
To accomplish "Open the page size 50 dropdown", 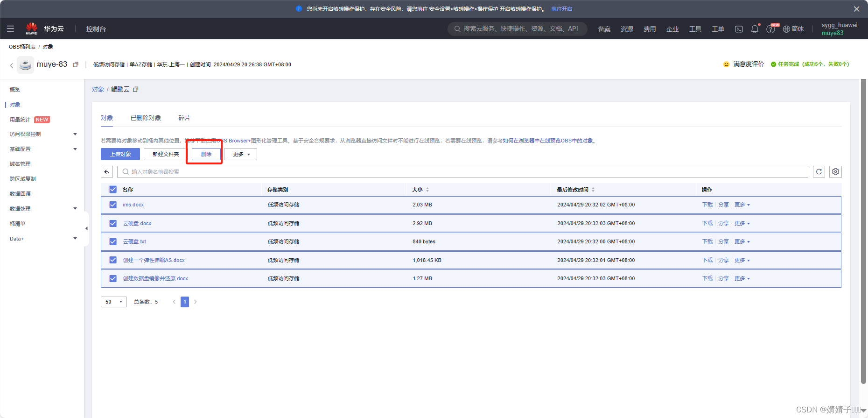I will pyautogui.click(x=114, y=302).
